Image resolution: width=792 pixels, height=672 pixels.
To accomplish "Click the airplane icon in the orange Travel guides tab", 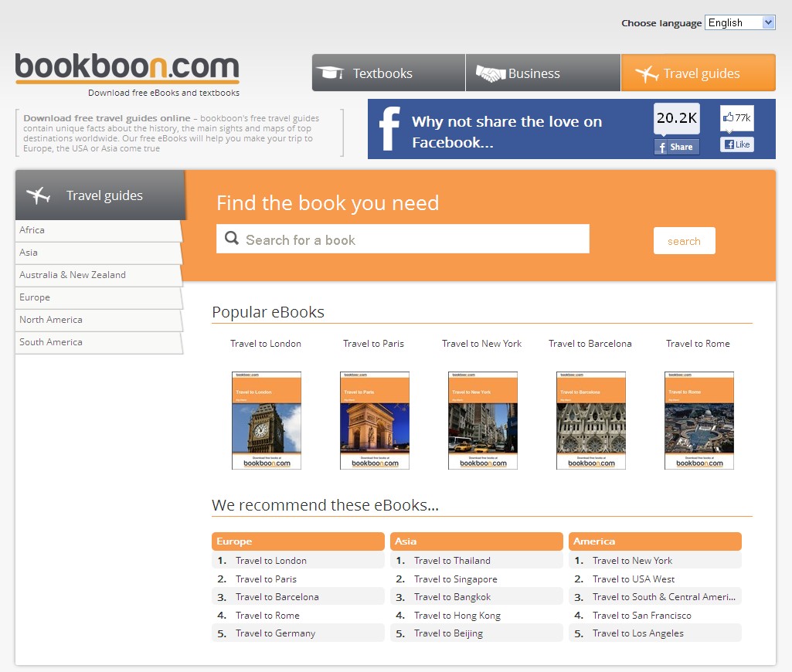I will [x=647, y=73].
